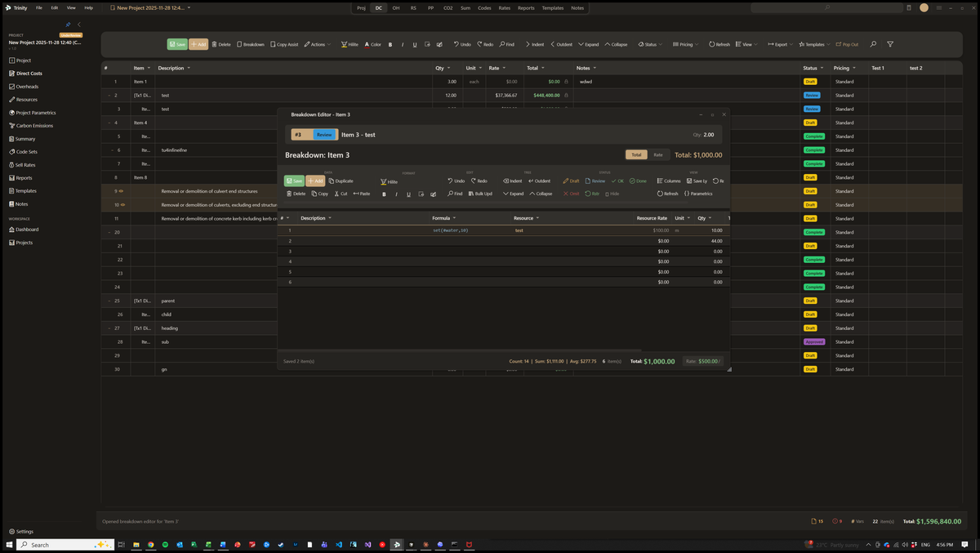The image size is (980, 553).
Task: Toggle Bold in the main toolbar
Action: 390,44
